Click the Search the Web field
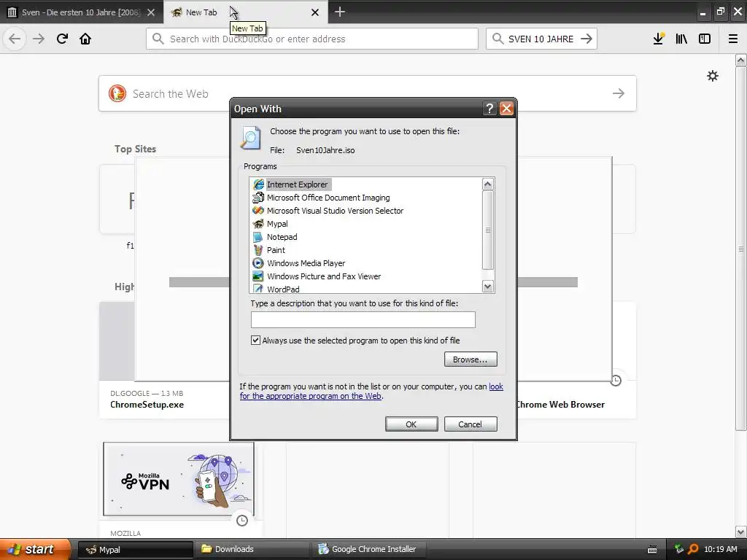This screenshot has height=560, width=747. (368, 93)
